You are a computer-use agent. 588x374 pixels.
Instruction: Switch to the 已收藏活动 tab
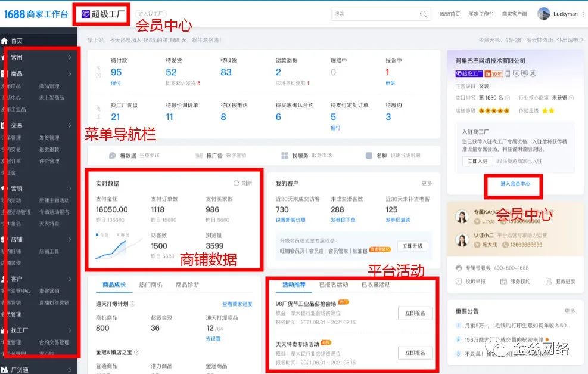[376, 285]
